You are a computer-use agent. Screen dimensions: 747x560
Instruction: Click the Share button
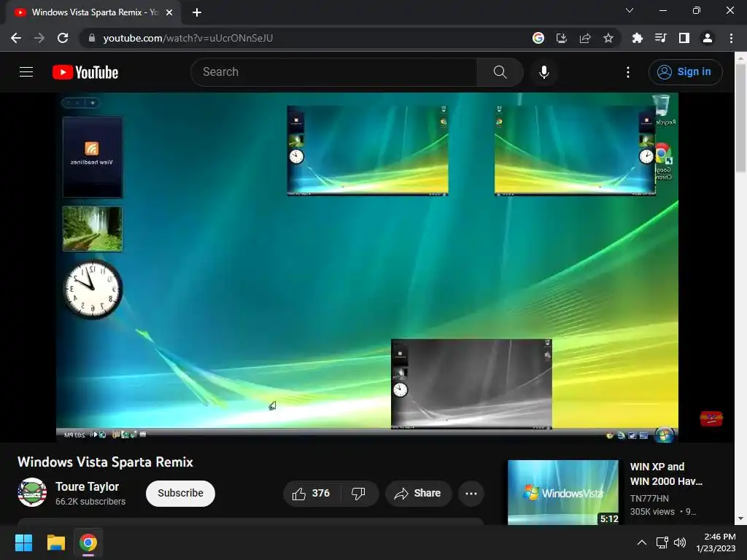(x=418, y=494)
